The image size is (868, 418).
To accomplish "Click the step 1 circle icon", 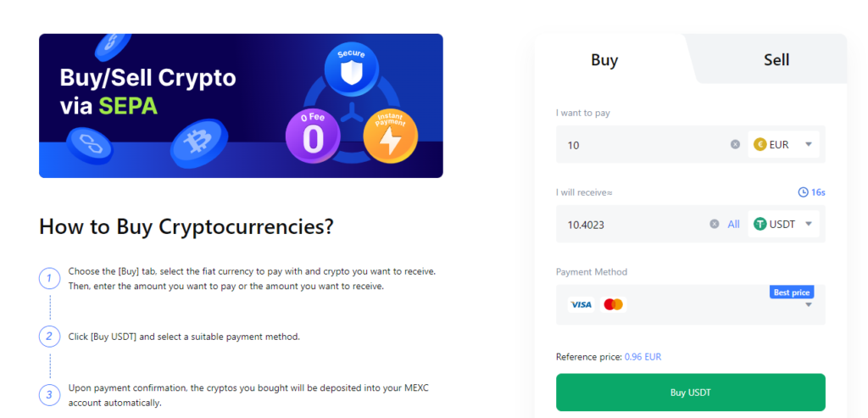I will 50,278.
